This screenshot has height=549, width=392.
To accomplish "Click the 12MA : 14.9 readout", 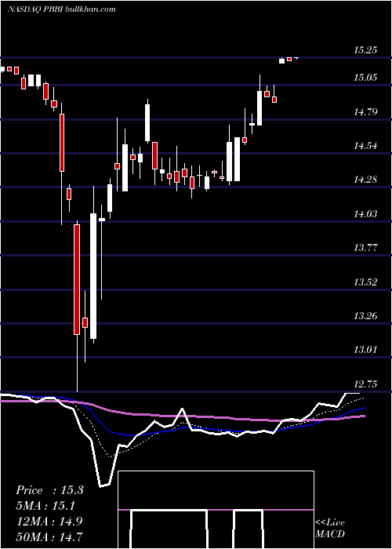I will [49, 522].
